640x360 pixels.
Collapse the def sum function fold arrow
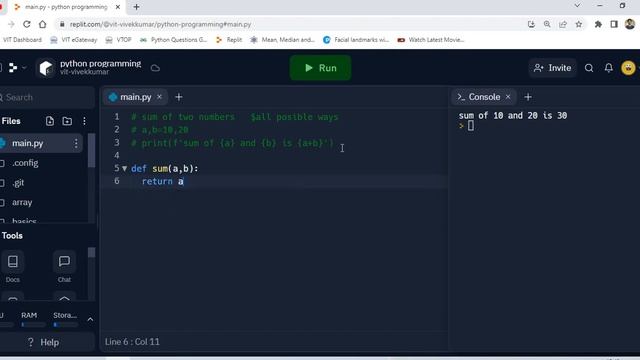124,168
